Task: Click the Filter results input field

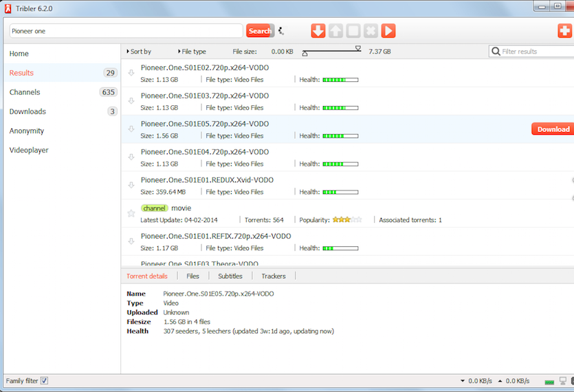Action: click(x=531, y=52)
